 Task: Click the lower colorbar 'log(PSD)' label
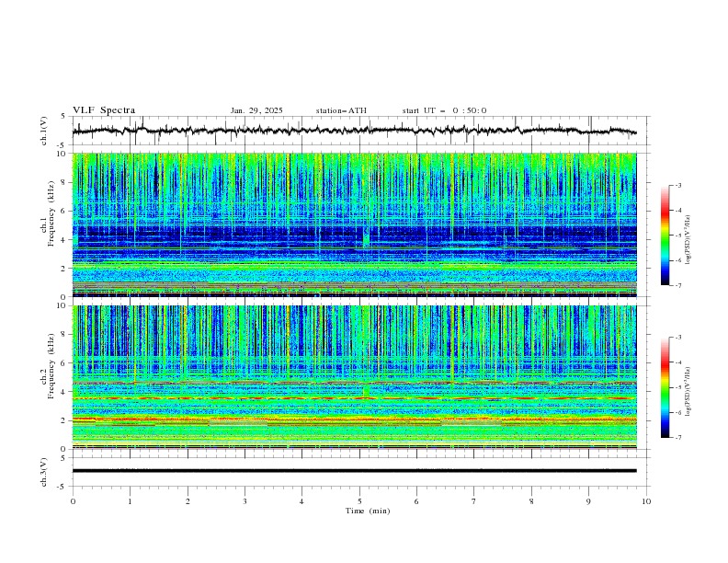tap(689, 392)
